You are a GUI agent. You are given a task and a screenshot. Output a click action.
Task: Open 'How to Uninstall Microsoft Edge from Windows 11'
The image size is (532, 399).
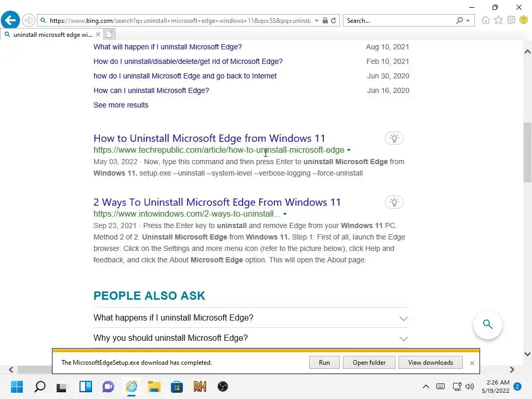pyautogui.click(x=209, y=138)
